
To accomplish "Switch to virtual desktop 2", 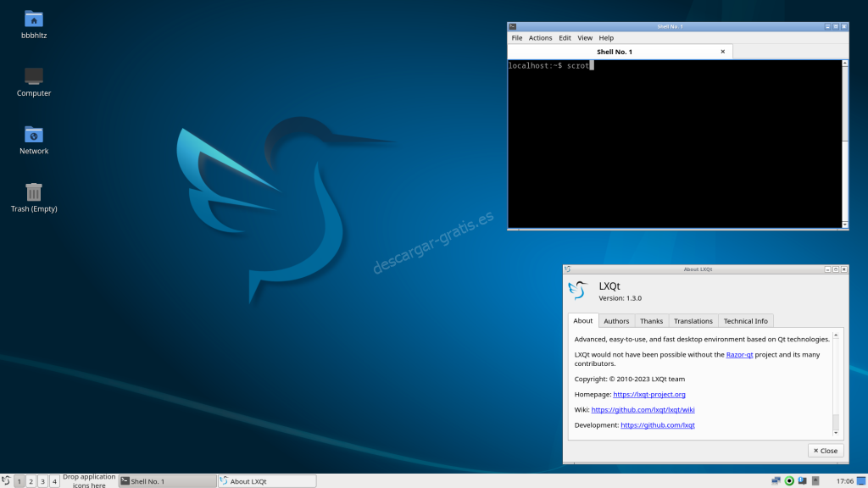I will click(x=31, y=481).
